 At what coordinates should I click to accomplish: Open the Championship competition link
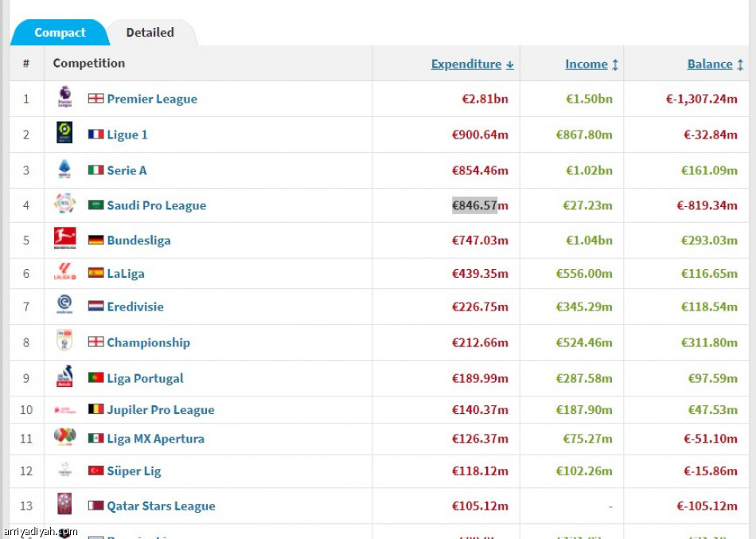click(x=148, y=342)
